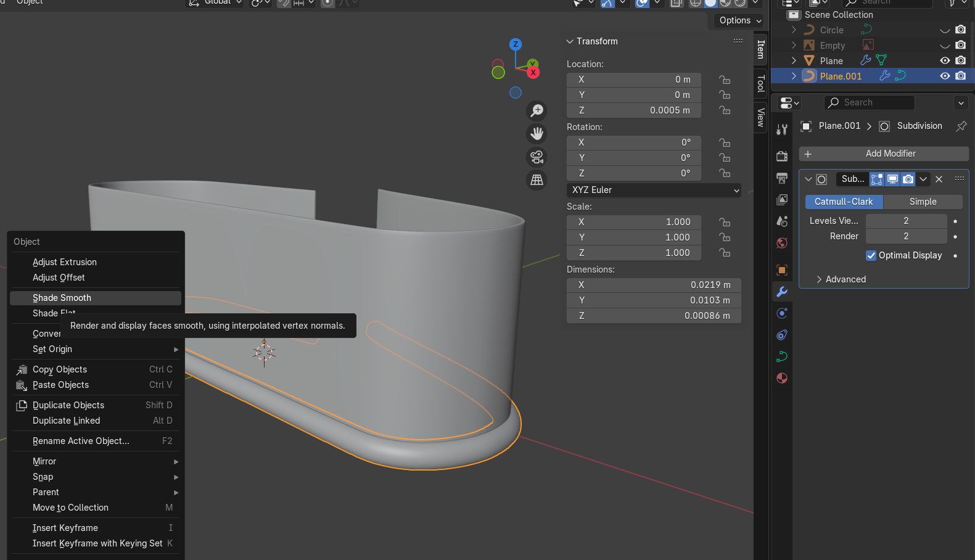Select the Simple subdivision type
The height and width of the screenshot is (560, 975).
(923, 202)
